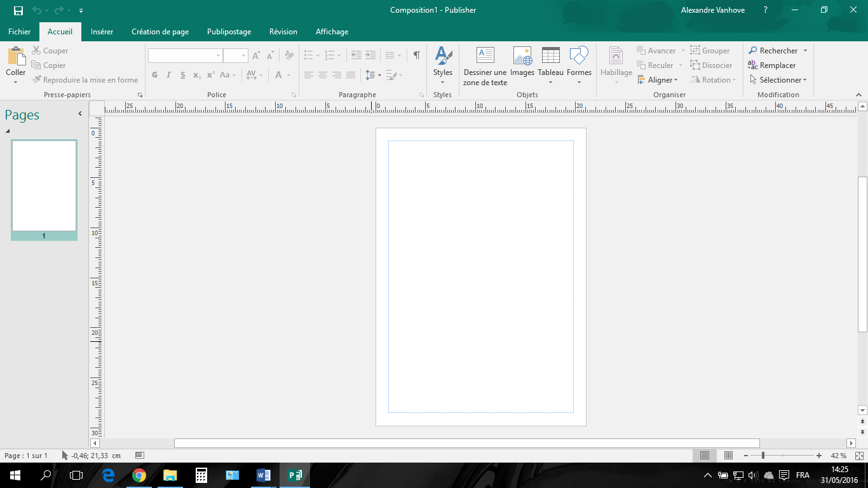Open the Révision tab
868x488 pixels.
283,32
